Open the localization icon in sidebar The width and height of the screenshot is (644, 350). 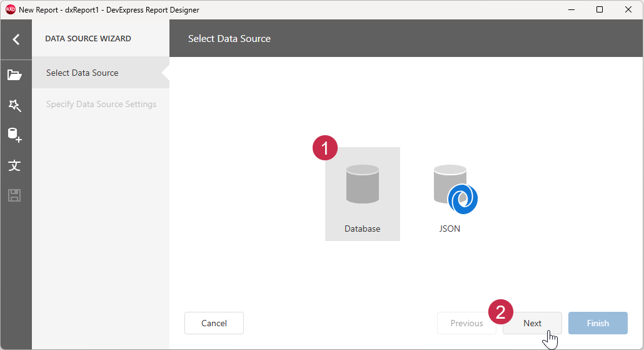pos(15,165)
